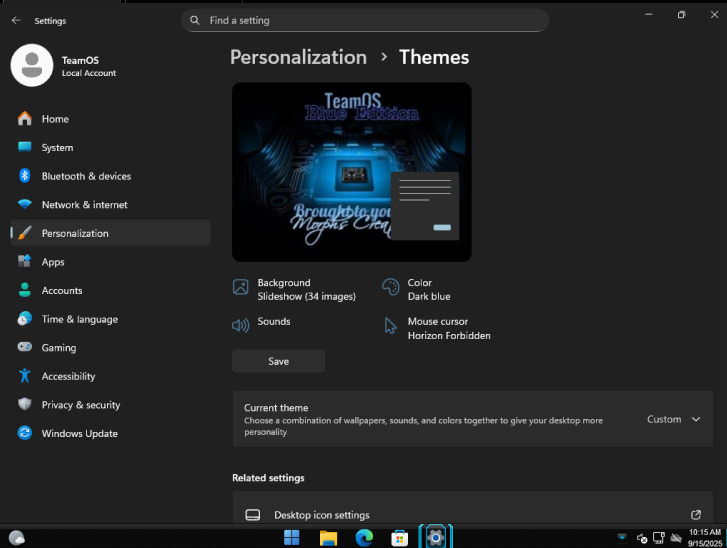Click the Personalization paintbrush icon

click(x=25, y=233)
